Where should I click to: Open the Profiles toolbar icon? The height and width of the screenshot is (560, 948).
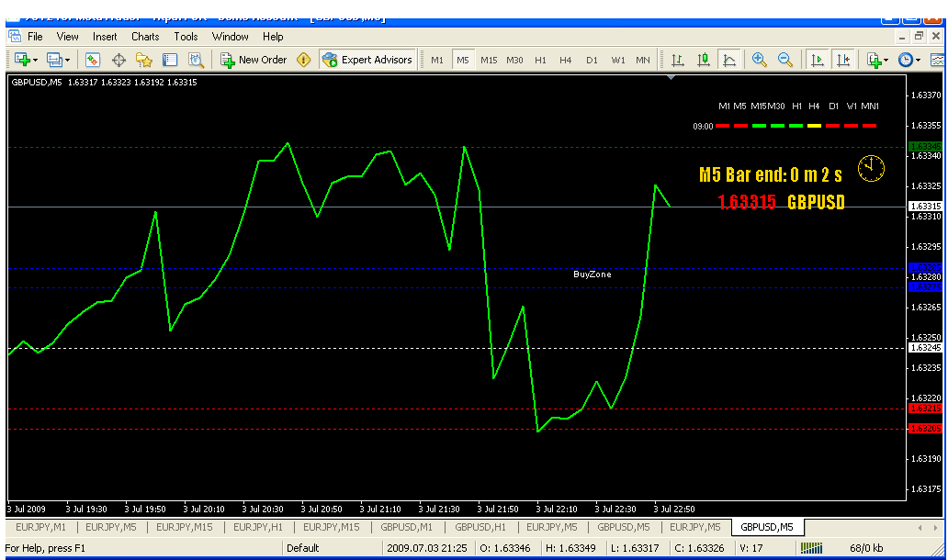pyautogui.click(x=54, y=60)
